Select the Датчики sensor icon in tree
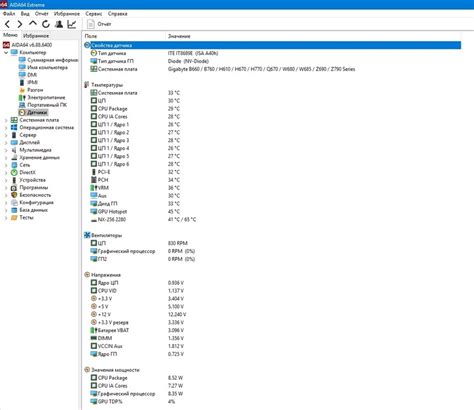 (22, 112)
